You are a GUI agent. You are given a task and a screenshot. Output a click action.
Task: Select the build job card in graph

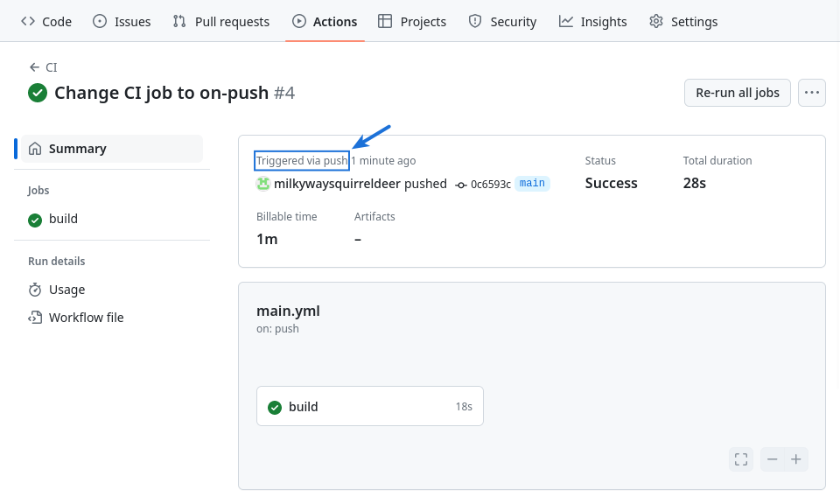click(x=369, y=407)
